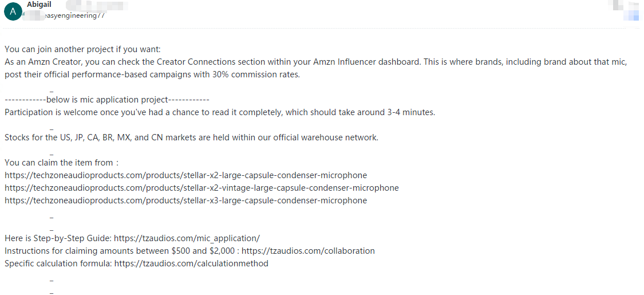Click the sender avatar with letter A

click(13, 10)
